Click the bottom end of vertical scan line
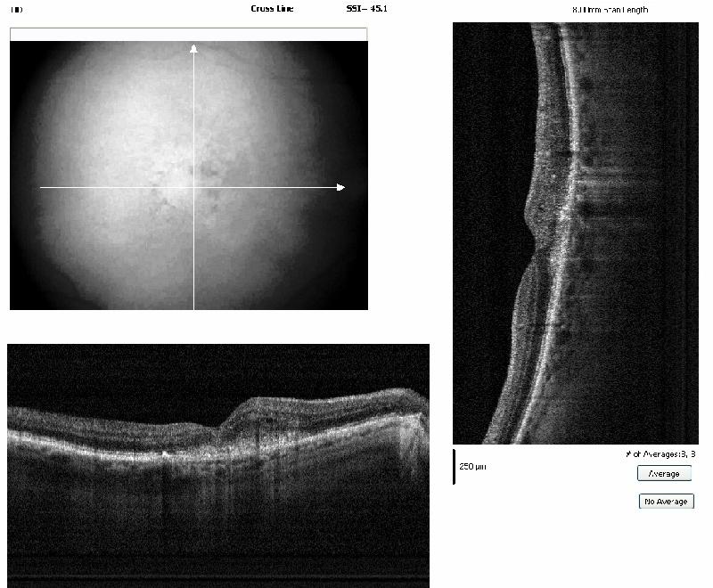Image resolution: width=713 pixels, height=588 pixels. pos(193,307)
